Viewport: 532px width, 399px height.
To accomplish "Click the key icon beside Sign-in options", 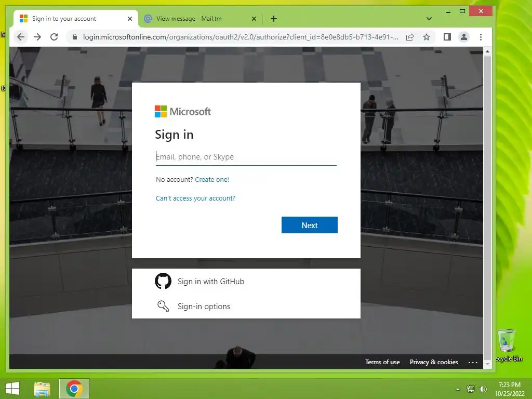I will 163,306.
